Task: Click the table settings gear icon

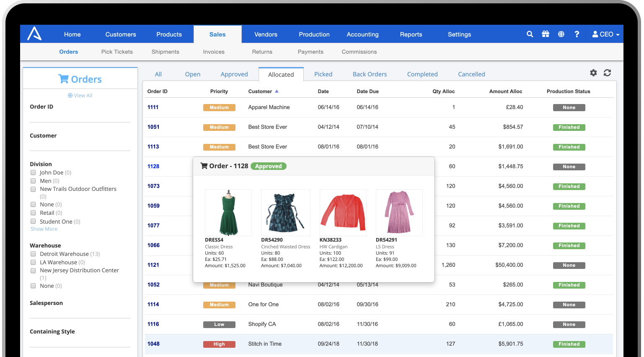Action: point(593,73)
